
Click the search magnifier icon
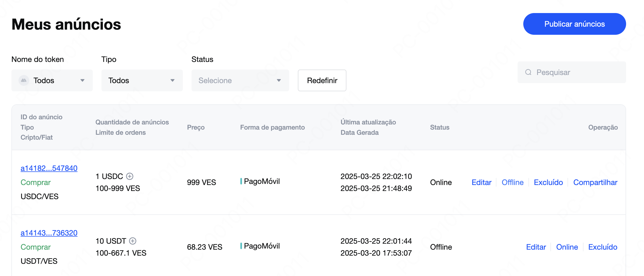click(x=528, y=72)
